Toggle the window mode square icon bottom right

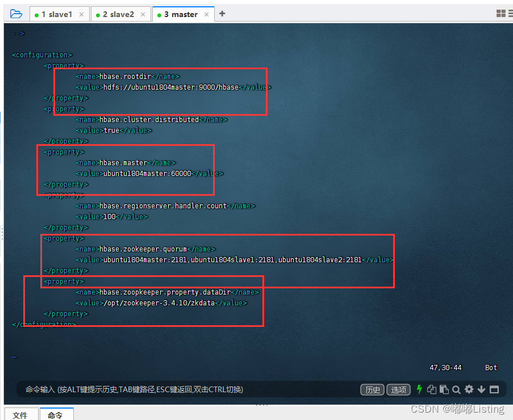coord(494,389)
